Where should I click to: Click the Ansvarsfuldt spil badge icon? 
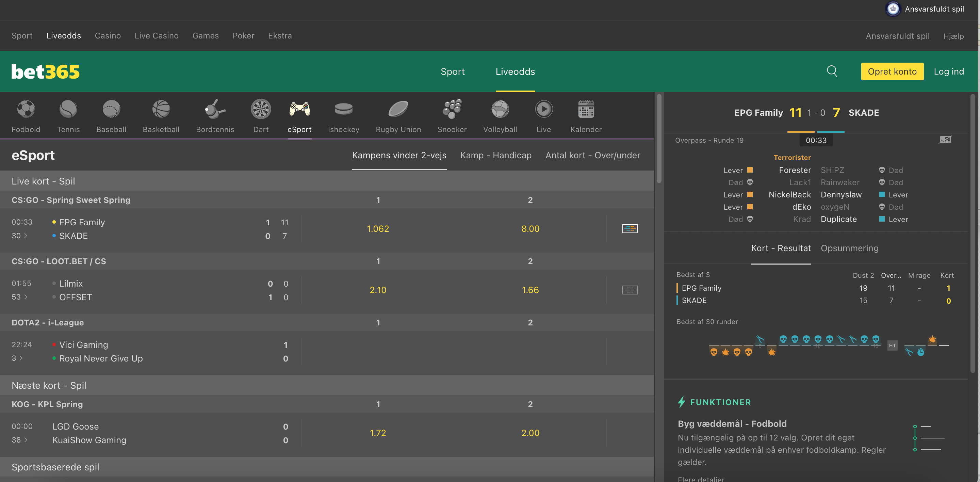pyautogui.click(x=893, y=9)
